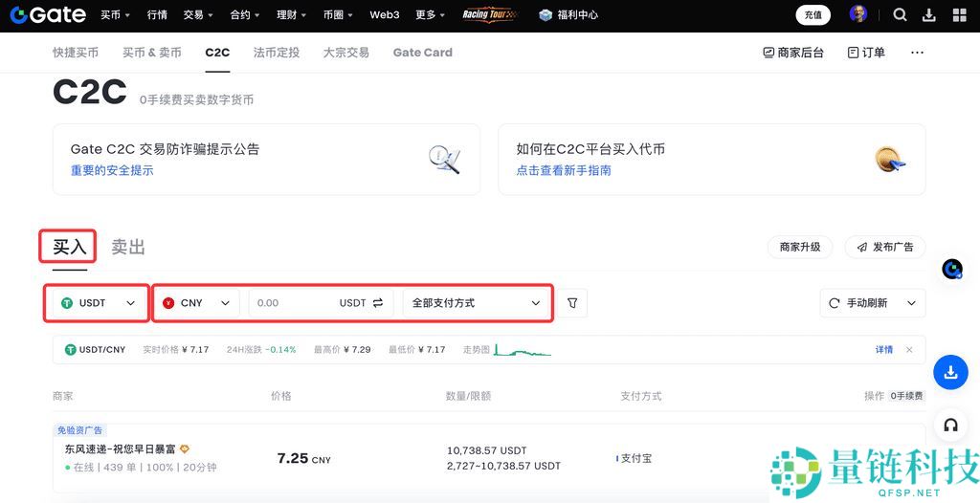Click the 实时价格 ¥ 7.17 value
980x503 pixels.
click(x=176, y=350)
